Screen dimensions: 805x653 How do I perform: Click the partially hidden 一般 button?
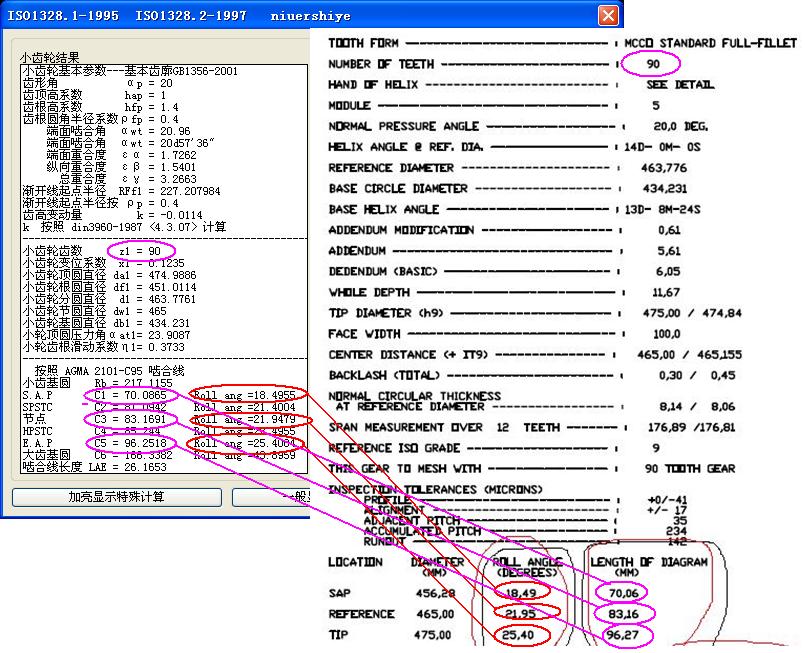(271, 496)
